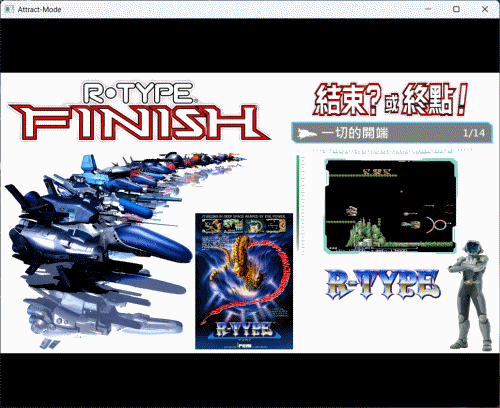Click the Irem logo at the poster bottom
The height and width of the screenshot is (408, 500).
tap(244, 345)
